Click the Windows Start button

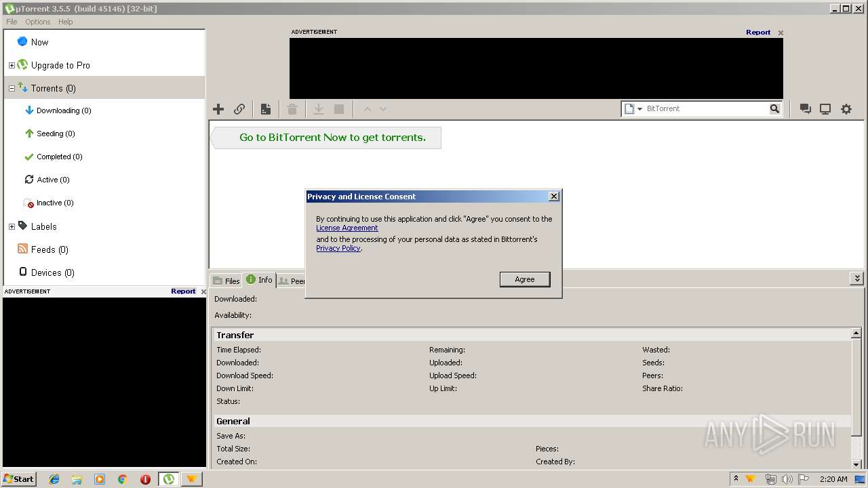pyautogui.click(x=19, y=479)
